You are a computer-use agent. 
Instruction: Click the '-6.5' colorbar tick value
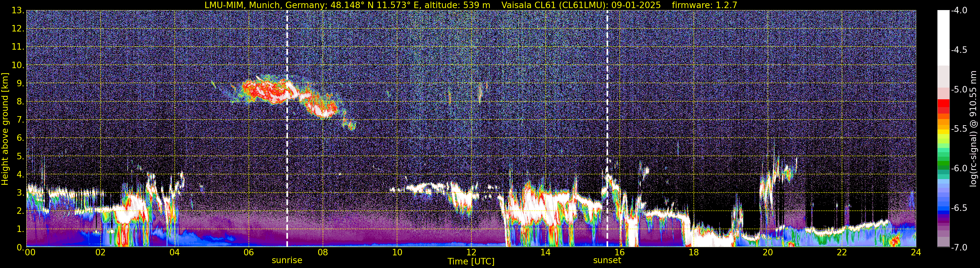pos(959,208)
